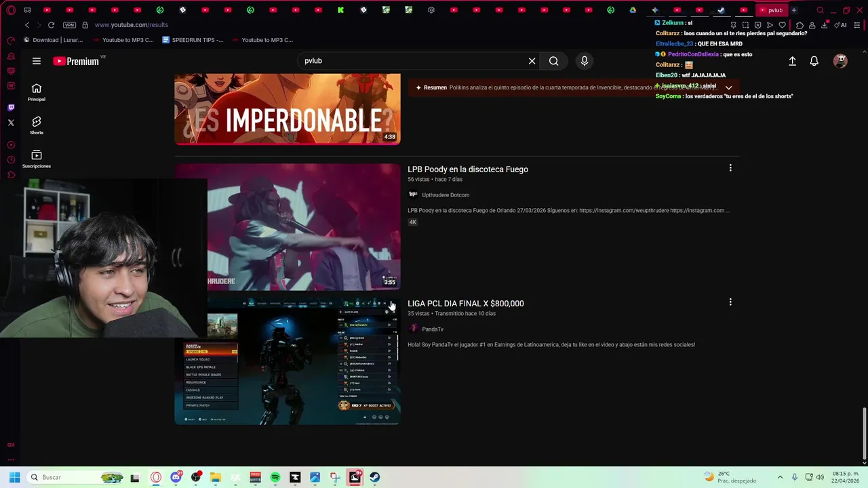
Task: Open GX Corner gamepad icon in tab bar
Action: 27,10
